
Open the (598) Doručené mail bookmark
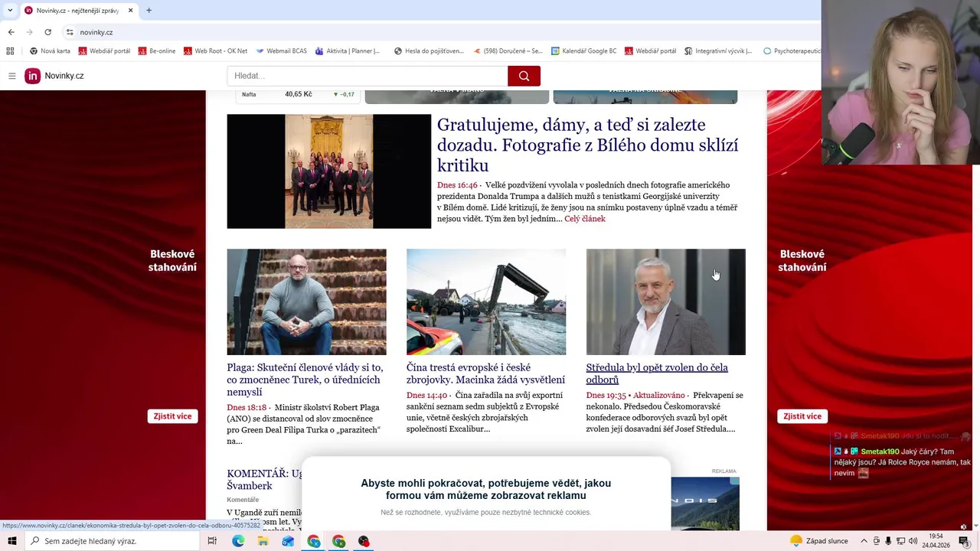click(x=508, y=51)
